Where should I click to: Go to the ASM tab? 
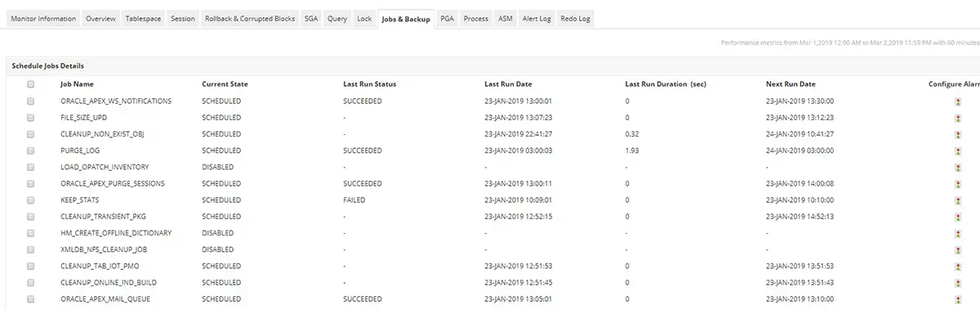tap(506, 18)
